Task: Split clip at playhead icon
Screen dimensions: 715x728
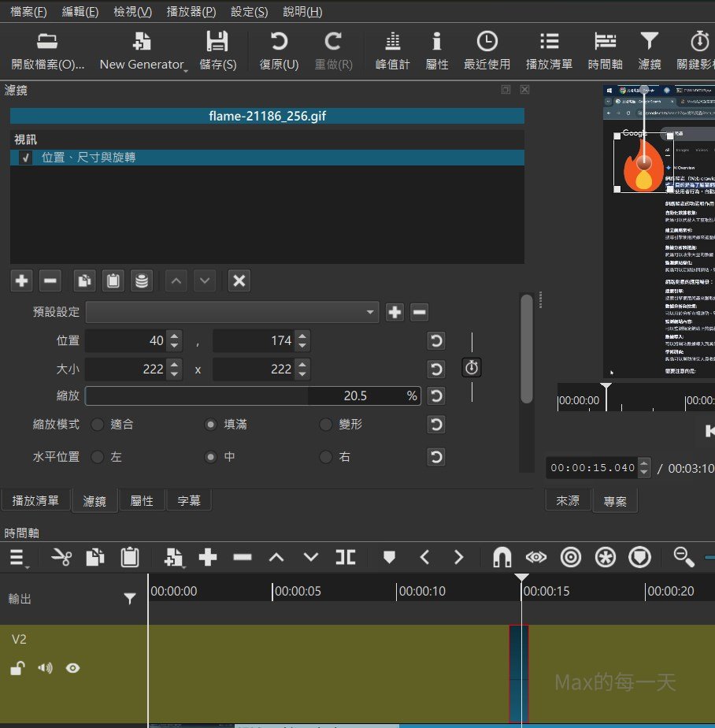Action: [345, 558]
